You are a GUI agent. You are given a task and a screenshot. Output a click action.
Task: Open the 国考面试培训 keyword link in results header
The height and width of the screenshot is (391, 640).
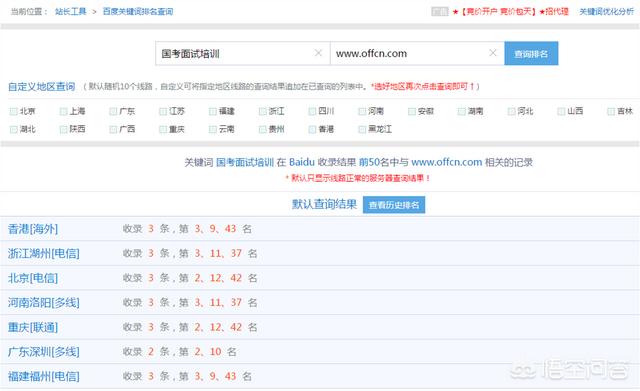[244, 162]
